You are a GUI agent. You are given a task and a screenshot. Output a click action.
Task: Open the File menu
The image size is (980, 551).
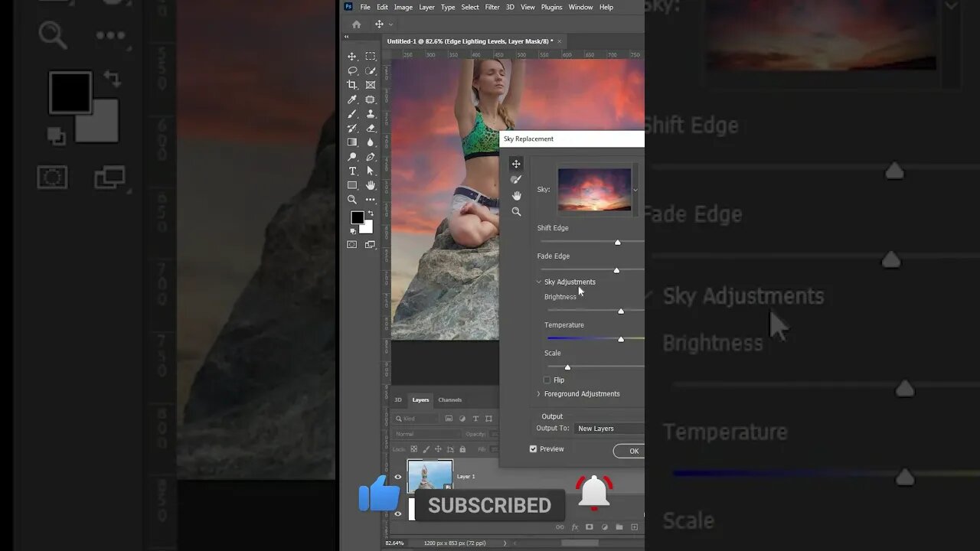[365, 7]
